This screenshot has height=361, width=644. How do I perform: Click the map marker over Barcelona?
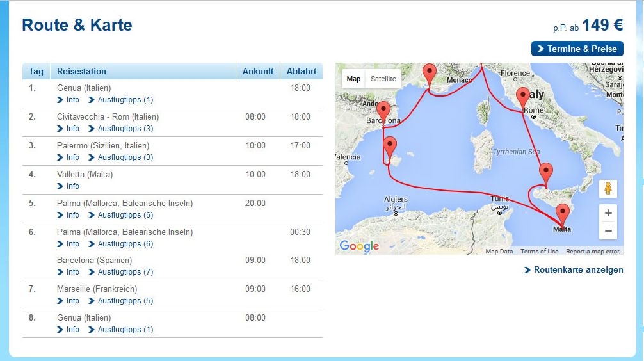383,109
